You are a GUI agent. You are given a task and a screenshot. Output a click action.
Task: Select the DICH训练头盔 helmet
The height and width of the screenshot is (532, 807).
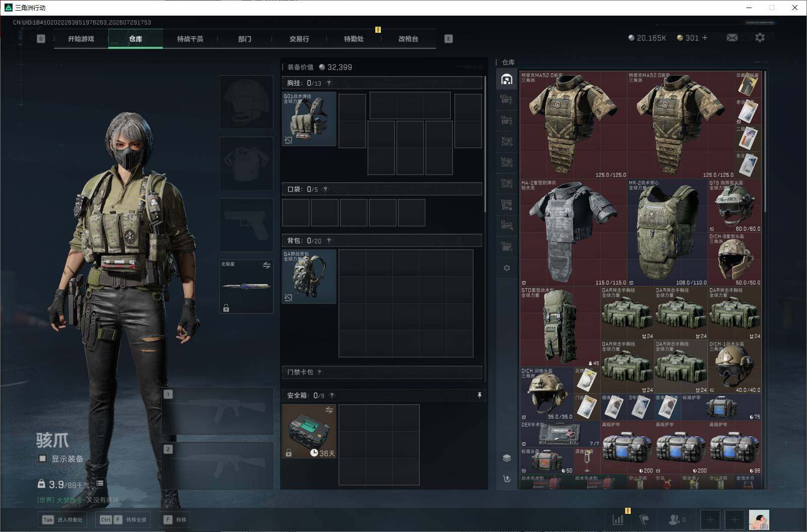coord(547,394)
